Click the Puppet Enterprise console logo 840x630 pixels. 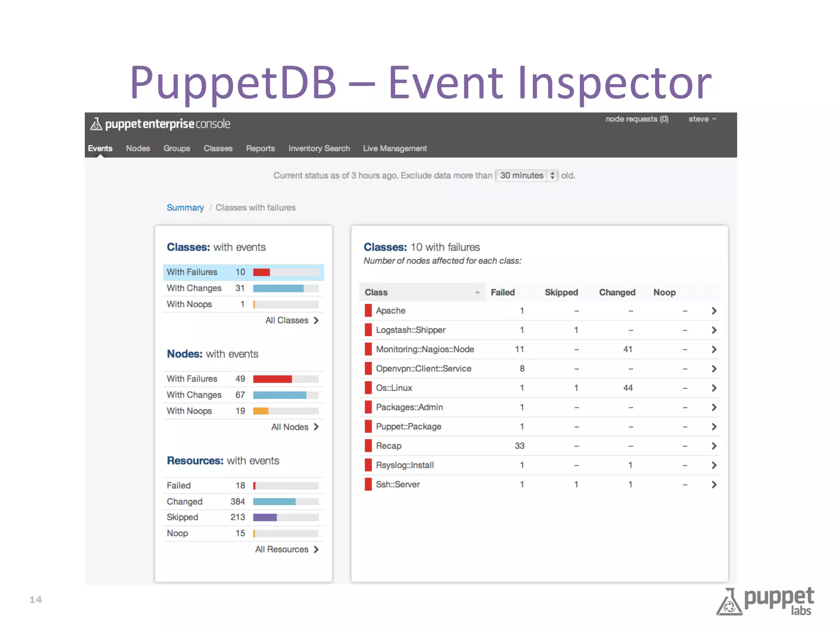coord(160,123)
